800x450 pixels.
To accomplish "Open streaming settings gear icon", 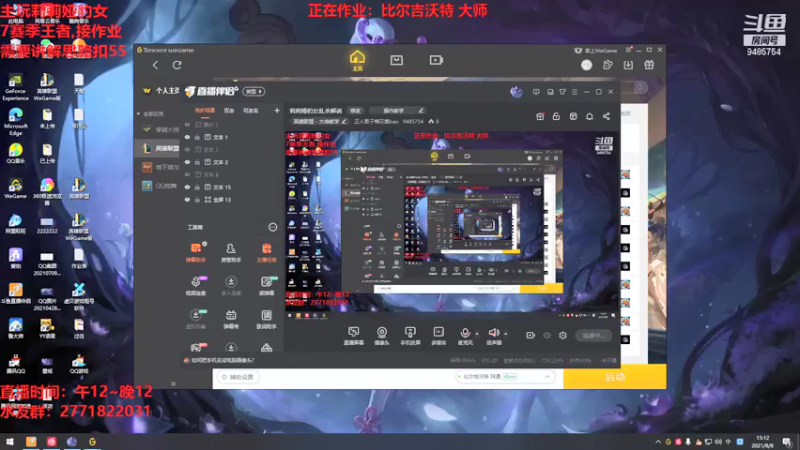I will coord(563,335).
